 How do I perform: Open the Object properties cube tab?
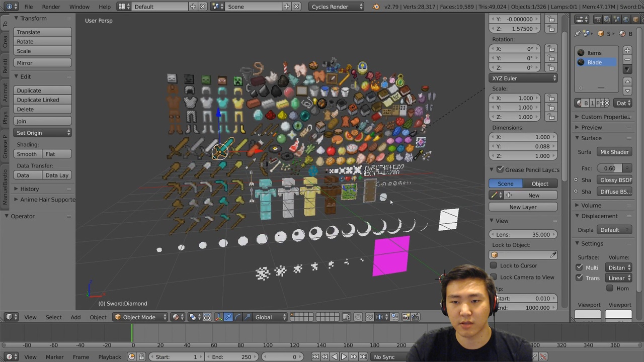click(x=635, y=19)
